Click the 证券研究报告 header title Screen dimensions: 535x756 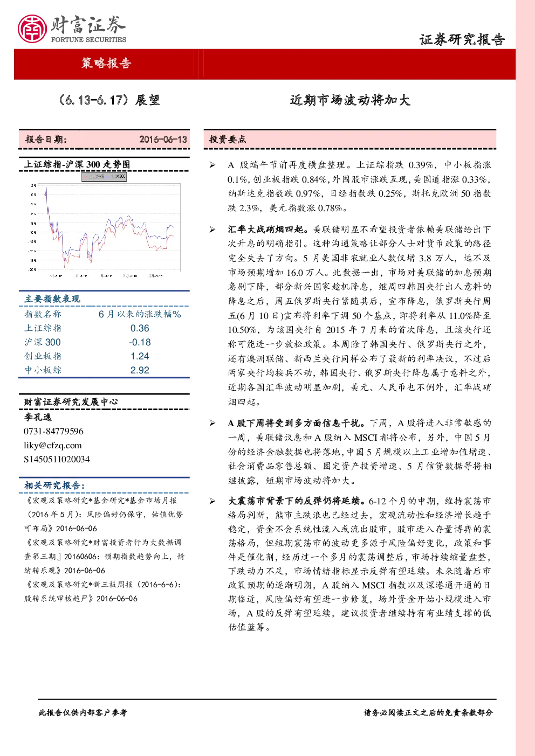(x=462, y=40)
